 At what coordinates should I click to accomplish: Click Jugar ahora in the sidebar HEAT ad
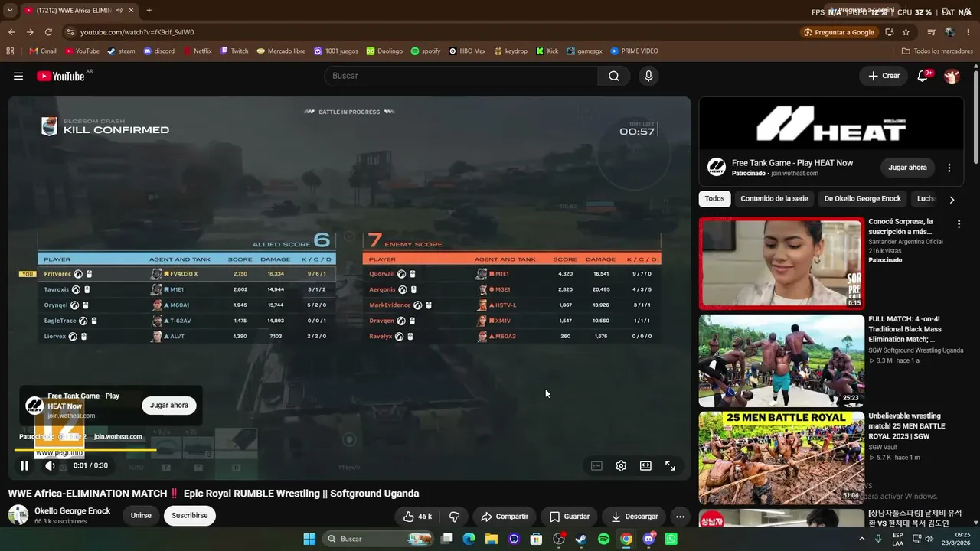[x=907, y=168]
